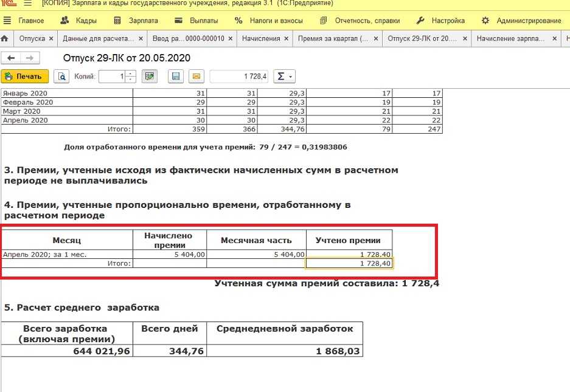Switch to the Премия за квартал tab
570x392 pixels.
333,38
